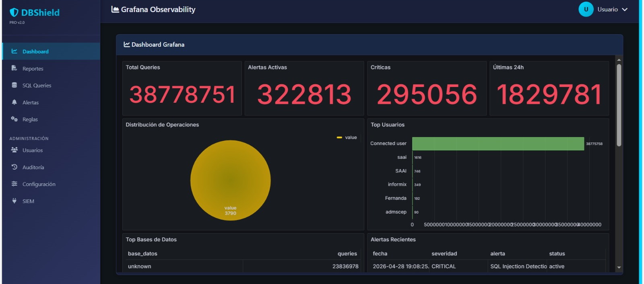Click the saai user label
This screenshot has height=284, width=644.
coord(402,157)
